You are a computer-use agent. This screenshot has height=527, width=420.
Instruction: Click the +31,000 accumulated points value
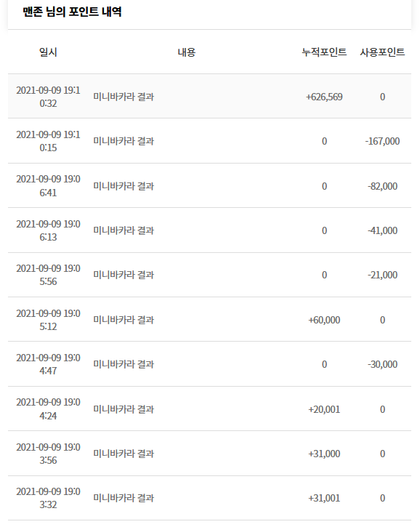324,454
